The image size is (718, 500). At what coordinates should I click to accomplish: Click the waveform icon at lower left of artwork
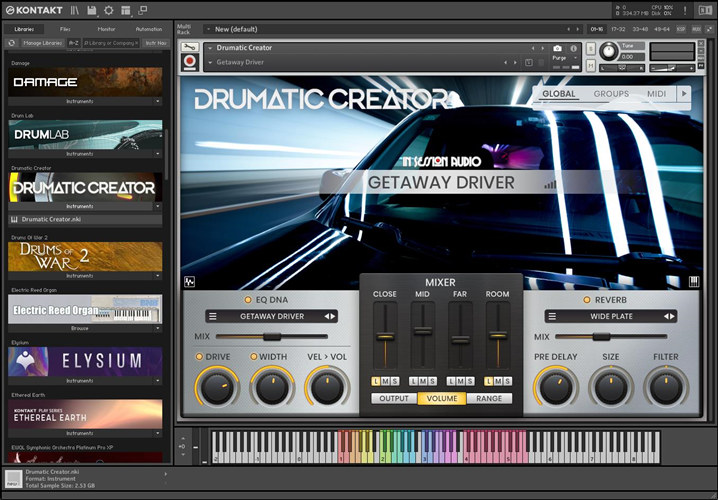(x=190, y=281)
